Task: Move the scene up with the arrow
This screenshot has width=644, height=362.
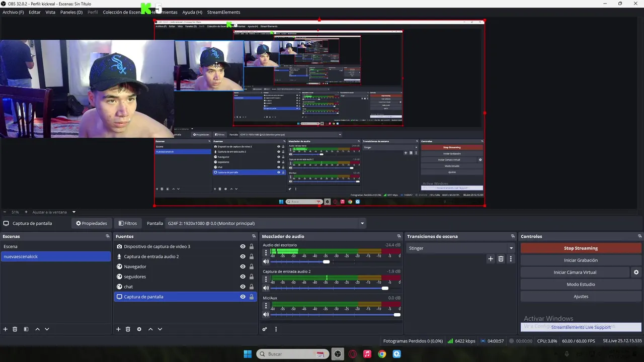Action: tap(37, 329)
